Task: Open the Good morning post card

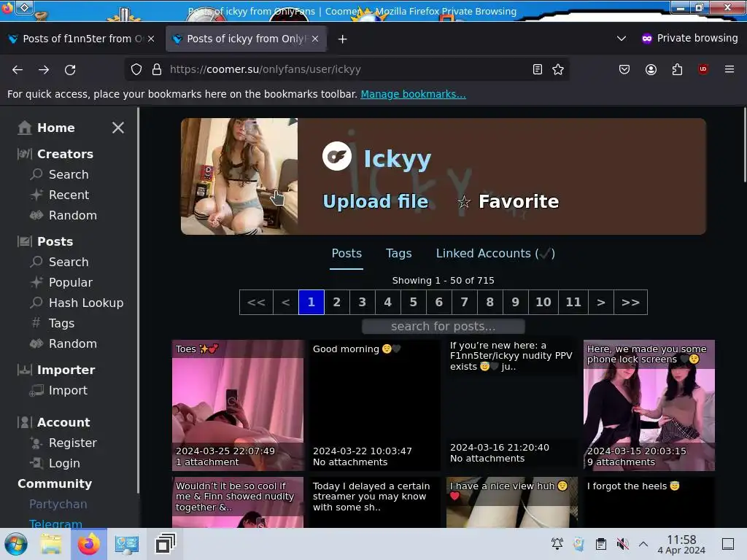Action: click(x=375, y=405)
